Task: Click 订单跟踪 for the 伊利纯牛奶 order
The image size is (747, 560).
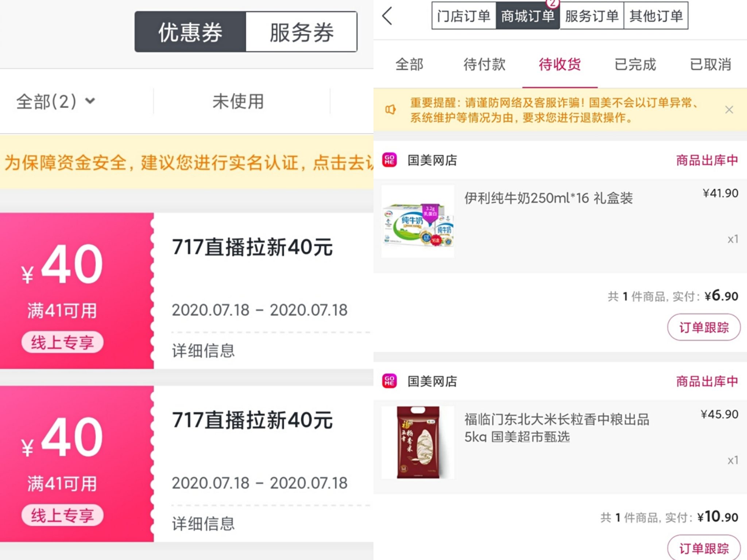Action: [704, 327]
